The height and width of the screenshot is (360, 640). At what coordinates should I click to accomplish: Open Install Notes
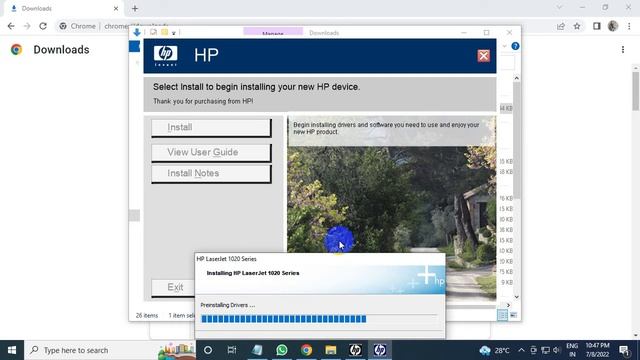point(211,173)
